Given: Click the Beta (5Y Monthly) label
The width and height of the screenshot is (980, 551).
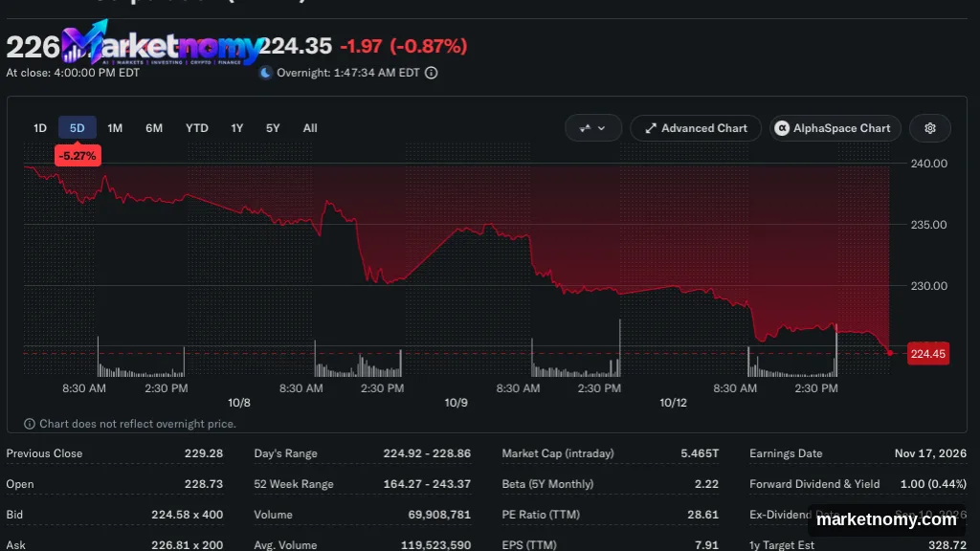Looking at the screenshot, I should [x=547, y=484].
